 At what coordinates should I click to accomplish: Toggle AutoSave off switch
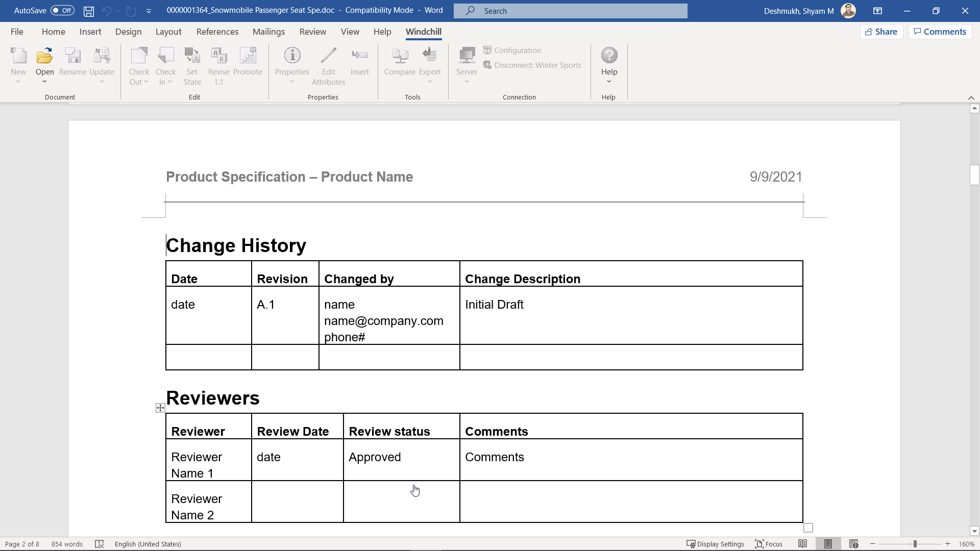[x=61, y=10]
